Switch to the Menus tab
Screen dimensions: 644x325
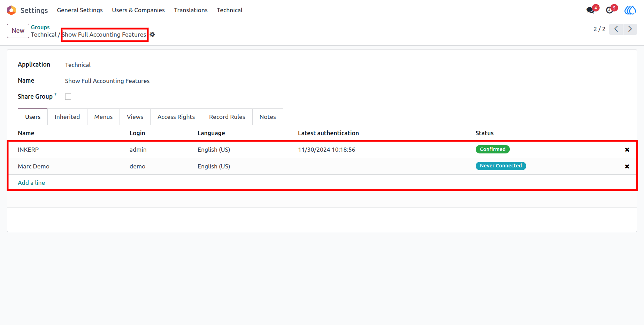click(103, 117)
